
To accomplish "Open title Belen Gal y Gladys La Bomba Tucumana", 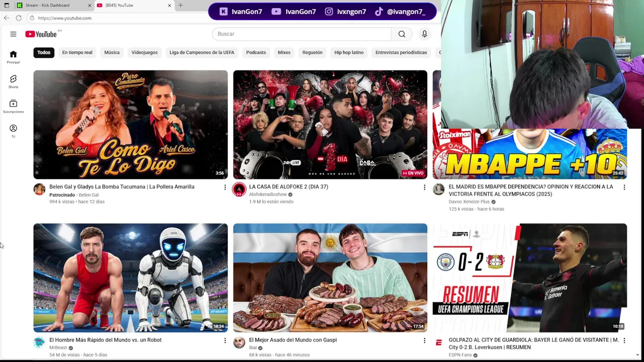I will click(122, 187).
